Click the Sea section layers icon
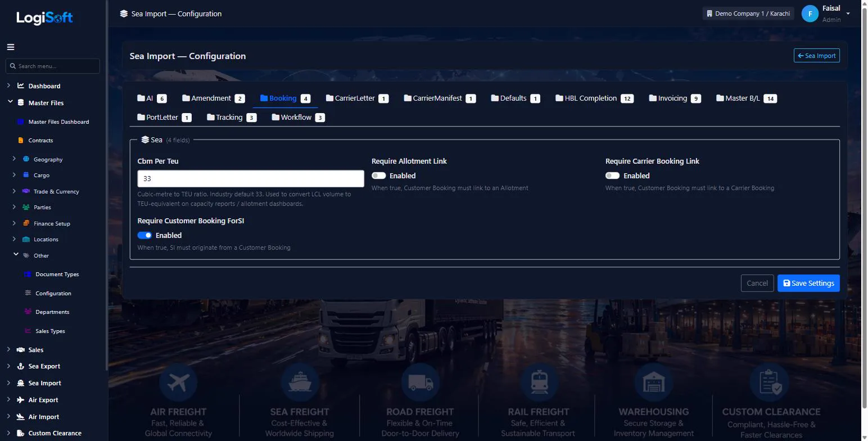The height and width of the screenshot is (441, 868). pyautogui.click(x=145, y=139)
